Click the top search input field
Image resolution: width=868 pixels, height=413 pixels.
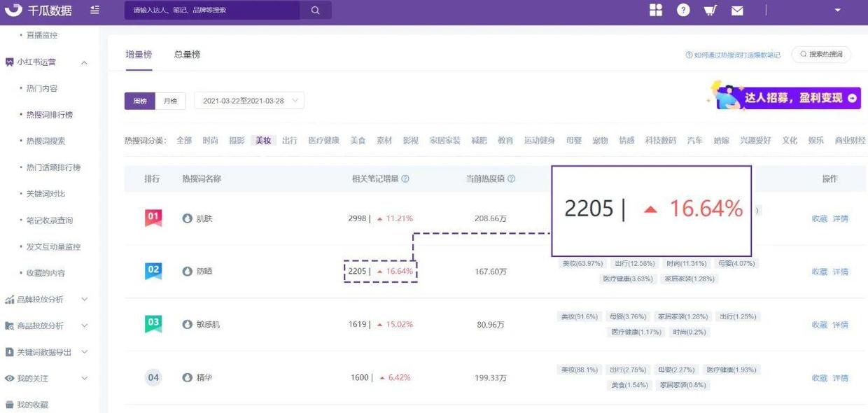pos(212,10)
